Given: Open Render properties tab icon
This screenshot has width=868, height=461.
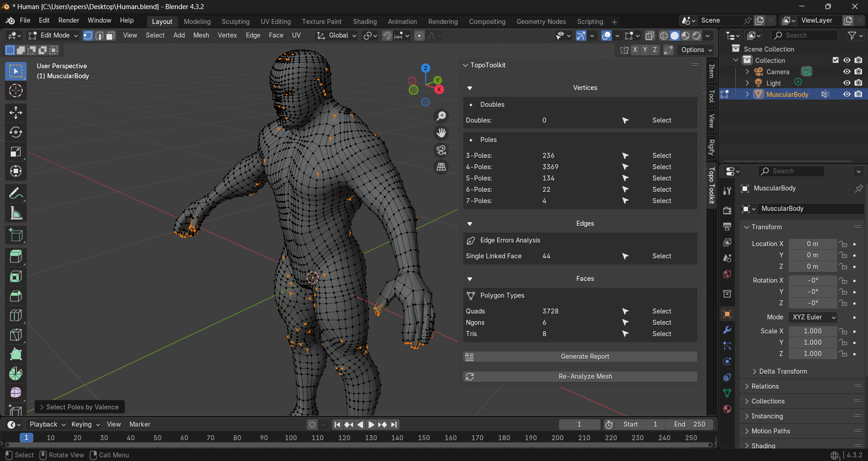Looking at the screenshot, I should (x=727, y=210).
